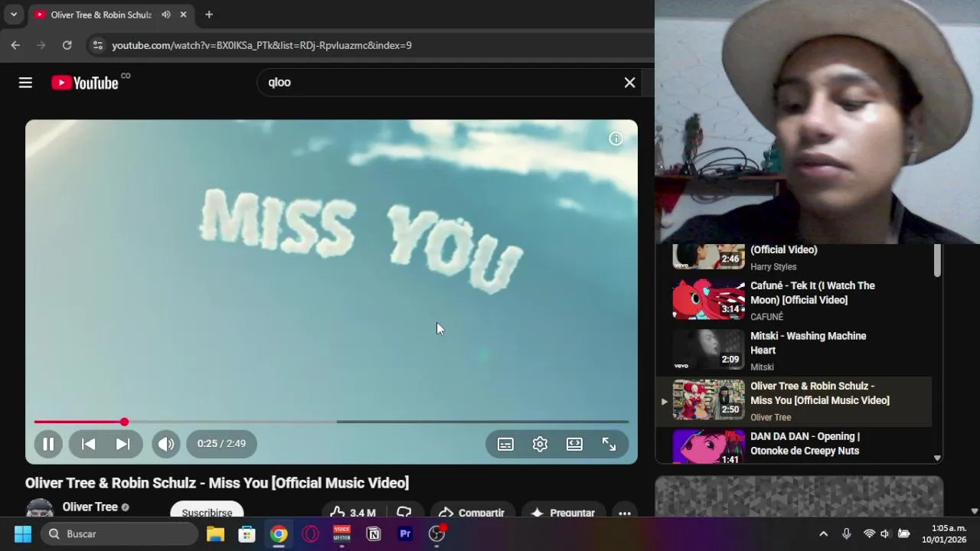Mute the video player volume
980x551 pixels.
pyautogui.click(x=166, y=444)
